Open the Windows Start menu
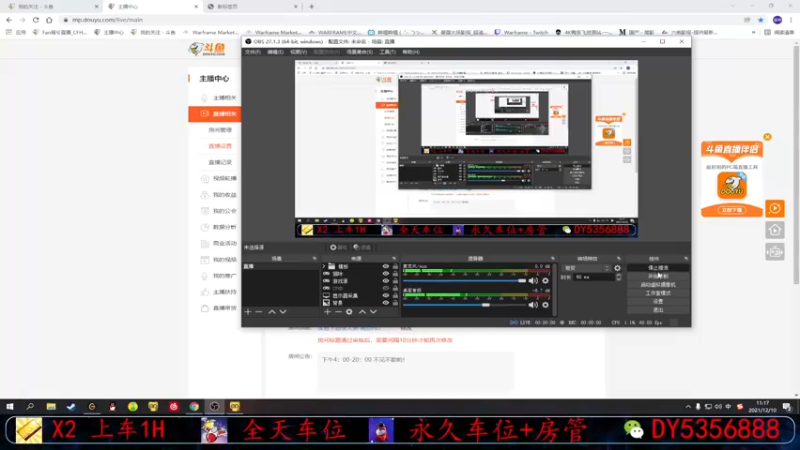Image resolution: width=800 pixels, height=450 pixels. (10, 407)
